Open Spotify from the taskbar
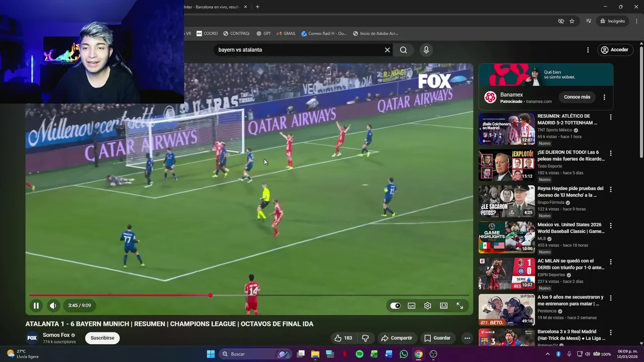The height and width of the screenshot is (362, 644). 359,354
